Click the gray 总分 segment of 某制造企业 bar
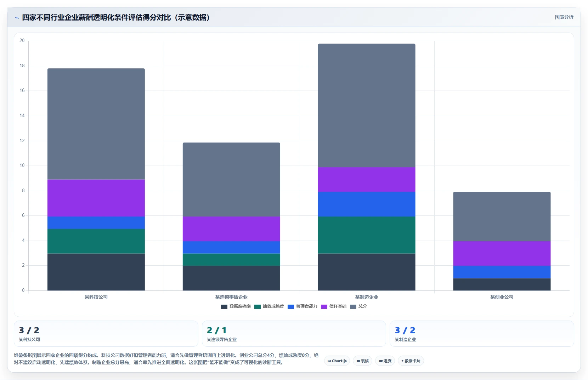The height and width of the screenshot is (380, 588). (367, 105)
